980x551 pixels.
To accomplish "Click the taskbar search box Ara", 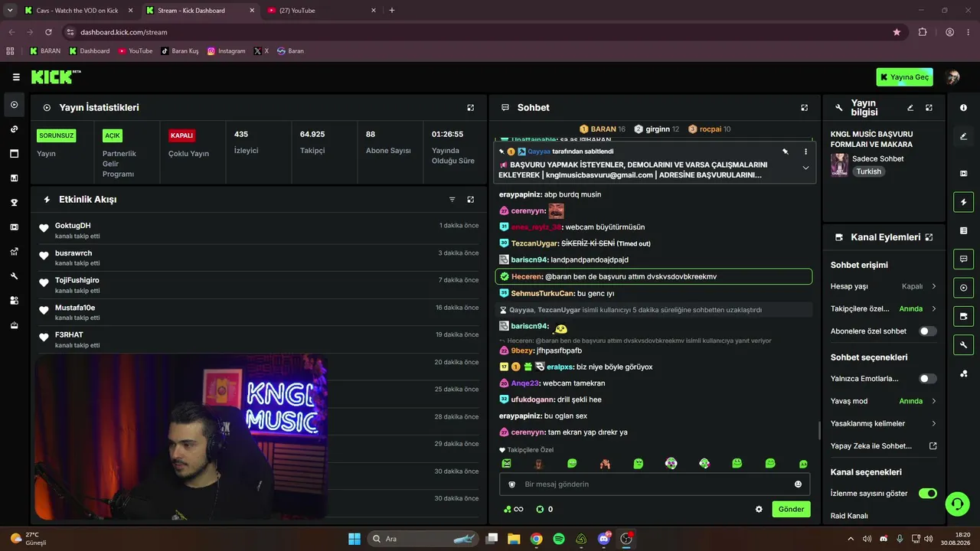I will (423, 539).
